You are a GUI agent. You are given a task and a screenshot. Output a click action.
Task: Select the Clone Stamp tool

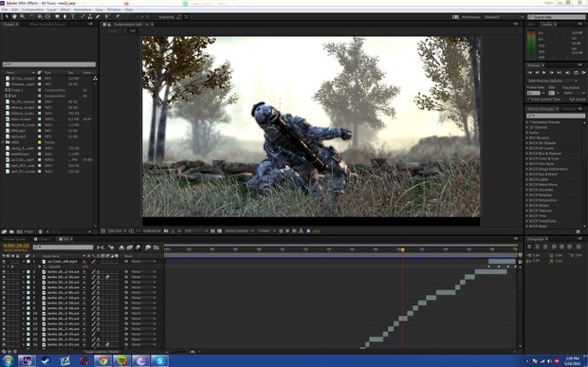(90, 17)
